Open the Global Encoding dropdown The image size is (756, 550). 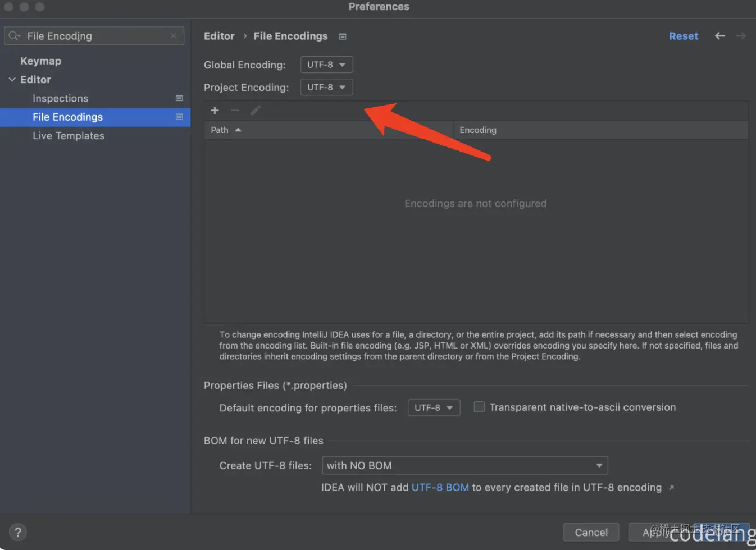tap(326, 65)
